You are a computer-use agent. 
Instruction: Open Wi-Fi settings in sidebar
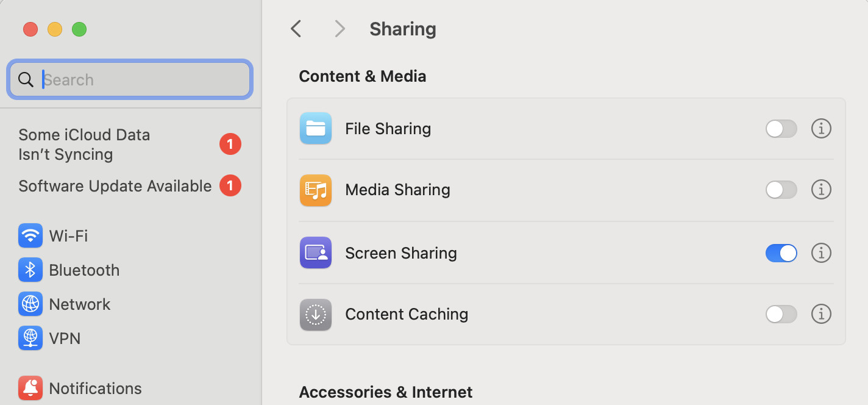(68, 235)
